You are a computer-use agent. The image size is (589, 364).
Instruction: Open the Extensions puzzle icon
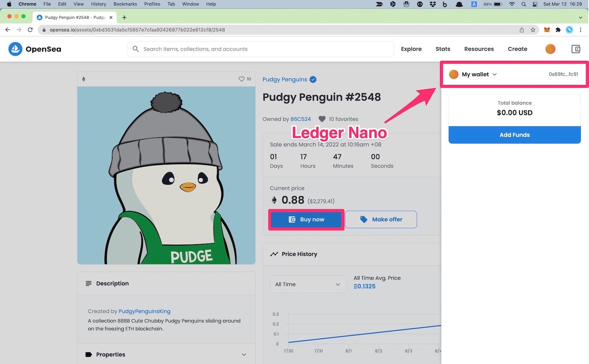pos(558,30)
